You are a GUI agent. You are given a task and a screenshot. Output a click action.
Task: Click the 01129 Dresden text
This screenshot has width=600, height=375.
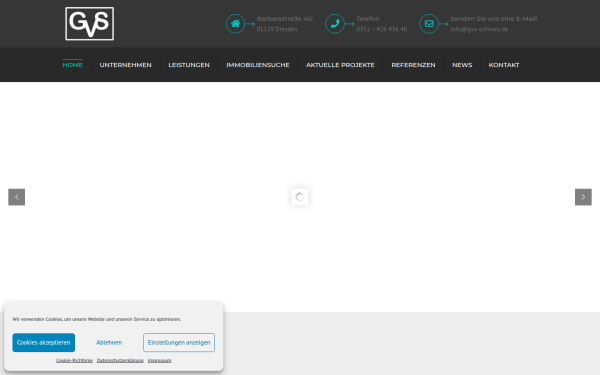click(277, 29)
